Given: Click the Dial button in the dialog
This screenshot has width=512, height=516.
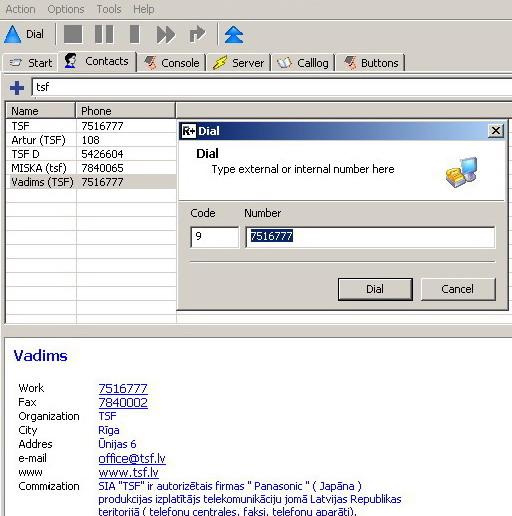Looking at the screenshot, I should (375, 289).
